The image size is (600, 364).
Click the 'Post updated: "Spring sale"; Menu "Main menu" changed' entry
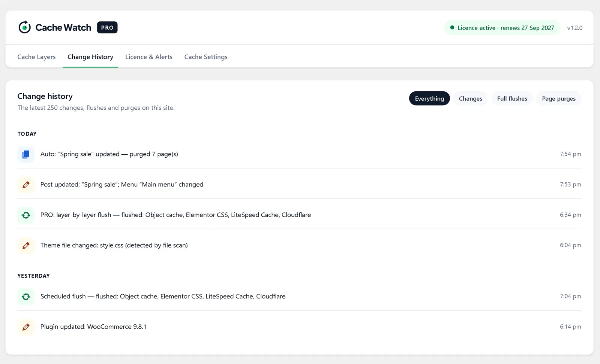(x=122, y=185)
